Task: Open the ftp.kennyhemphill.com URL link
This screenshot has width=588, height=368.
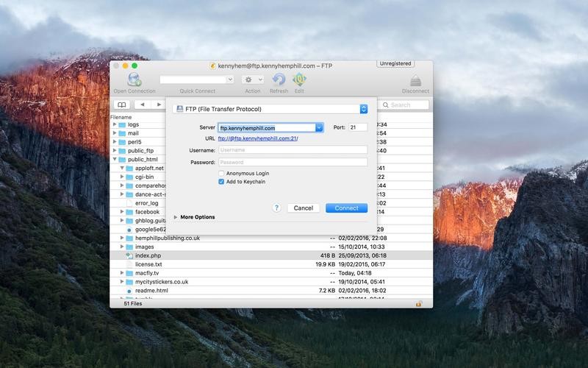Action: coord(258,138)
